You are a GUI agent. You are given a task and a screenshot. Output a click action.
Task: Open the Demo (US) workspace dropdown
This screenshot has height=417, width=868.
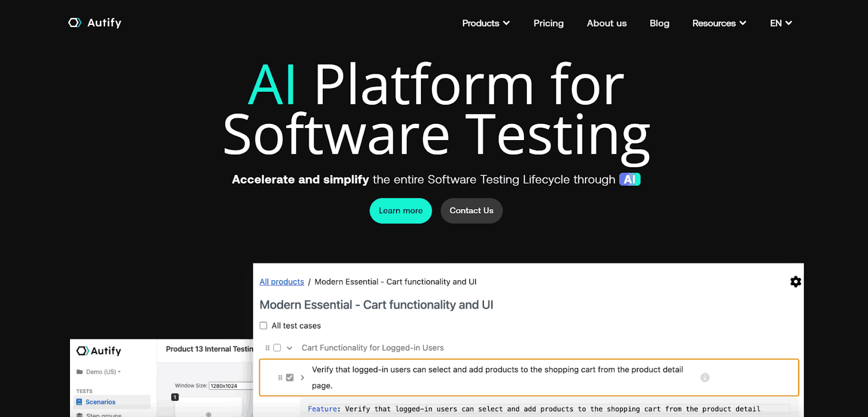tap(103, 372)
